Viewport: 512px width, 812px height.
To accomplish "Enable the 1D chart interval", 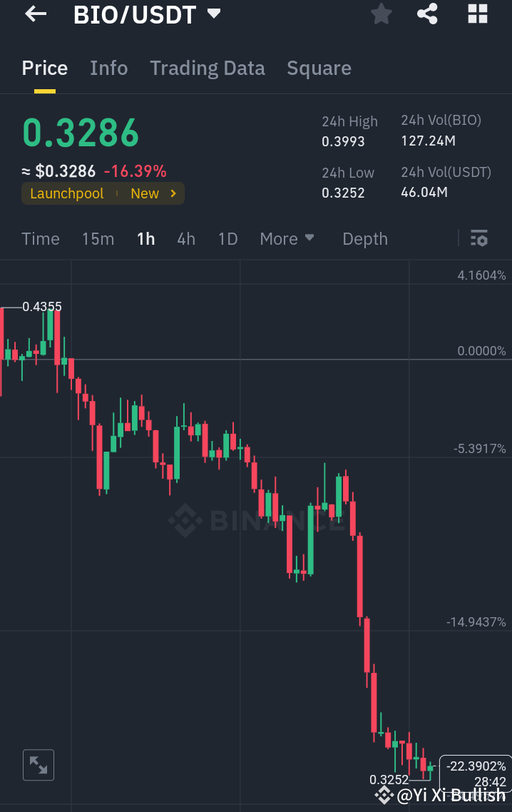I will click(x=227, y=238).
